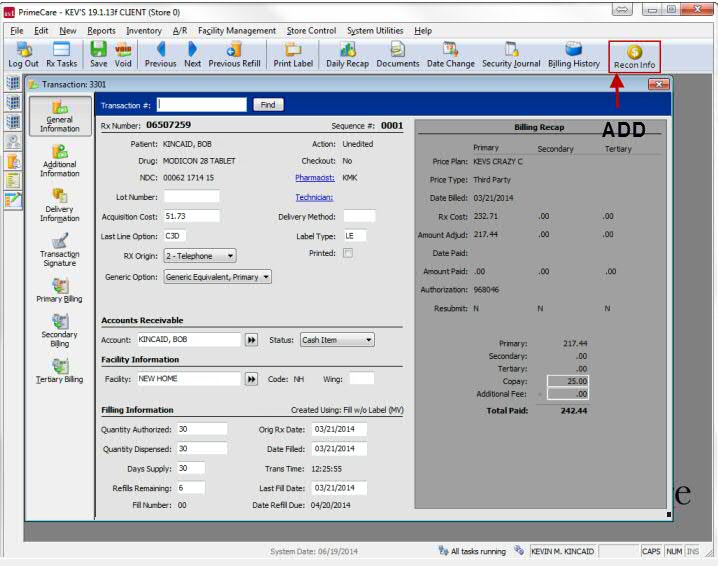The image size is (718, 566).
Task: Click the Account lookup arrow button
Action: (251, 340)
